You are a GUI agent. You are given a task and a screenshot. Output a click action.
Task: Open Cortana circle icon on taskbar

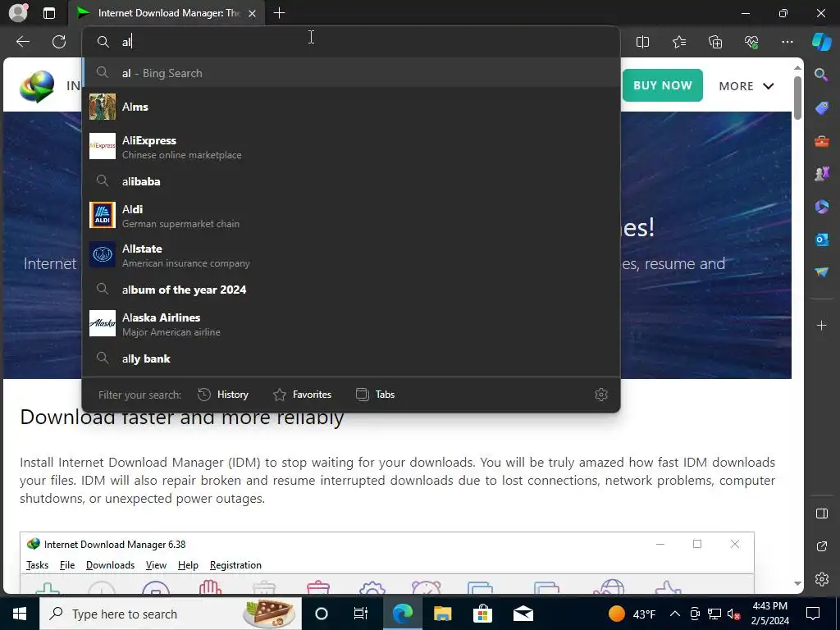click(322, 614)
